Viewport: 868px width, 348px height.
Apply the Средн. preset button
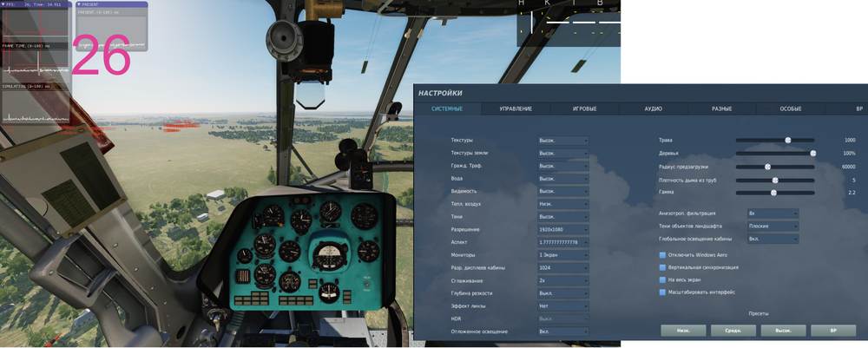pyautogui.click(x=733, y=331)
